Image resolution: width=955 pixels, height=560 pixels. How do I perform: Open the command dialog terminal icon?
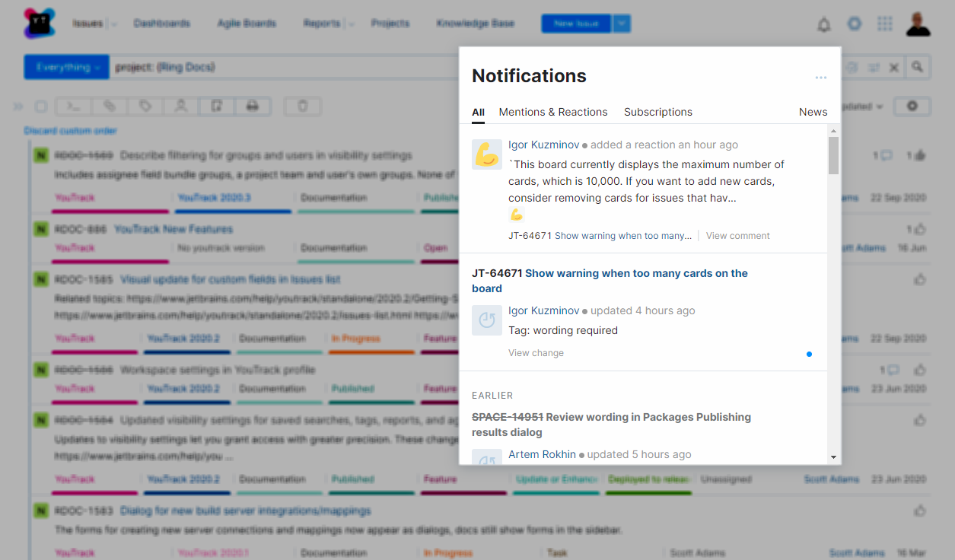point(74,106)
